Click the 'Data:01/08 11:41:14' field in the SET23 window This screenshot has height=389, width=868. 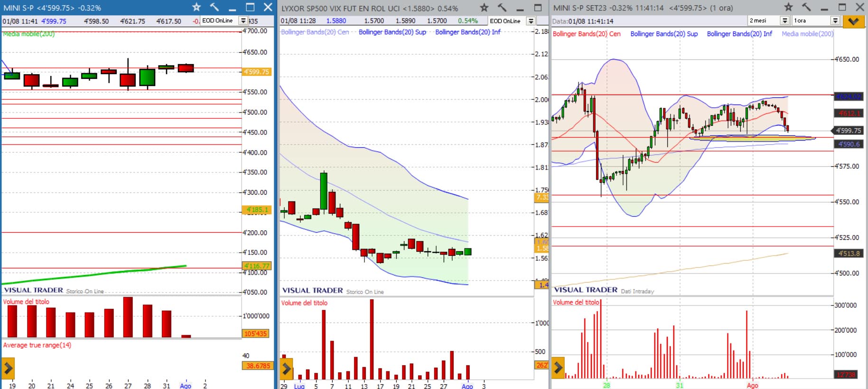582,21
